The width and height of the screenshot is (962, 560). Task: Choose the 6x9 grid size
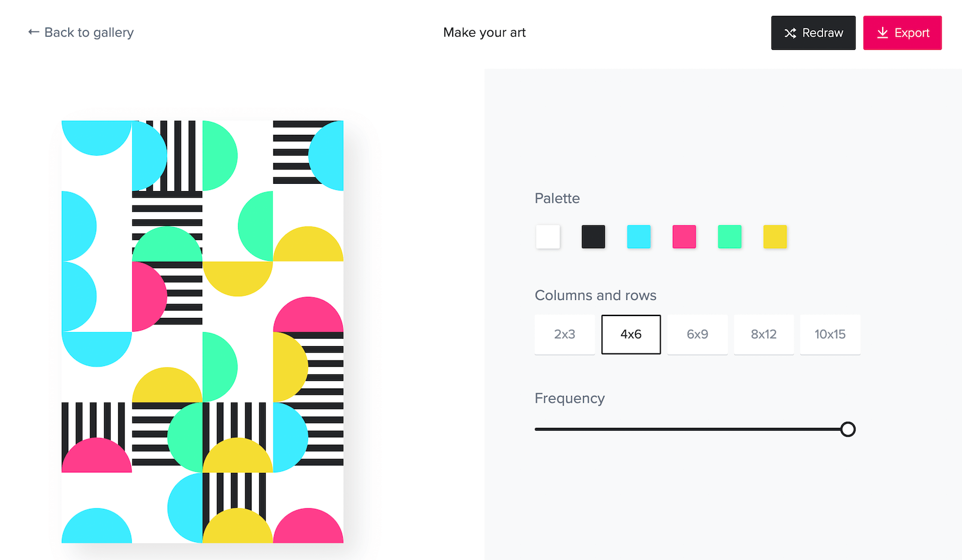(x=697, y=334)
